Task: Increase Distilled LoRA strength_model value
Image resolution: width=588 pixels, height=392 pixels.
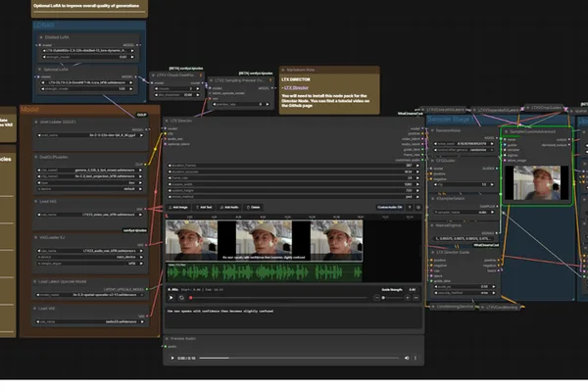Action: click(132, 57)
